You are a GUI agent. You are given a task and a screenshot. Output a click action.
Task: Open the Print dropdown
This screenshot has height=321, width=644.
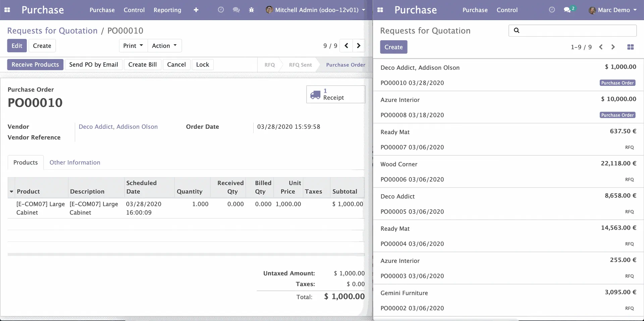(133, 46)
